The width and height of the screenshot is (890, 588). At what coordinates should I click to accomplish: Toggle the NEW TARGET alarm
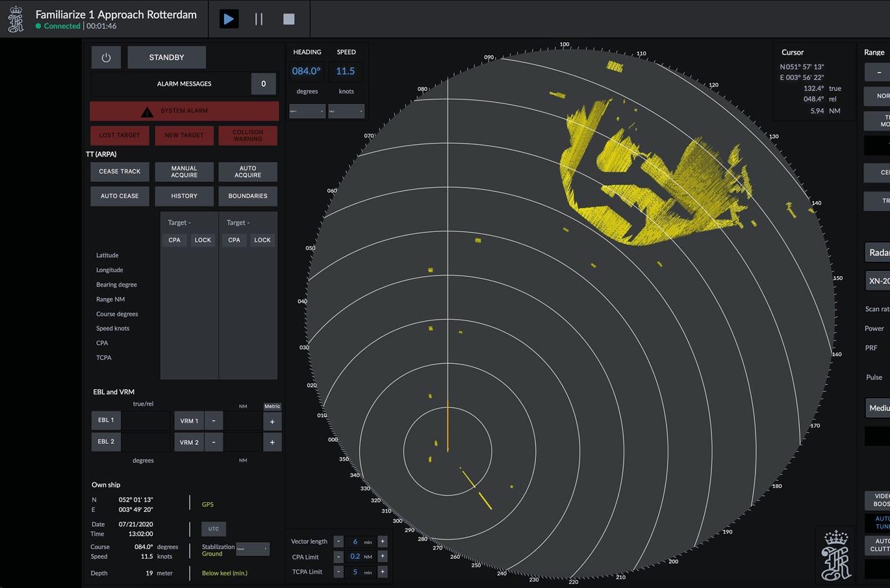[184, 135]
